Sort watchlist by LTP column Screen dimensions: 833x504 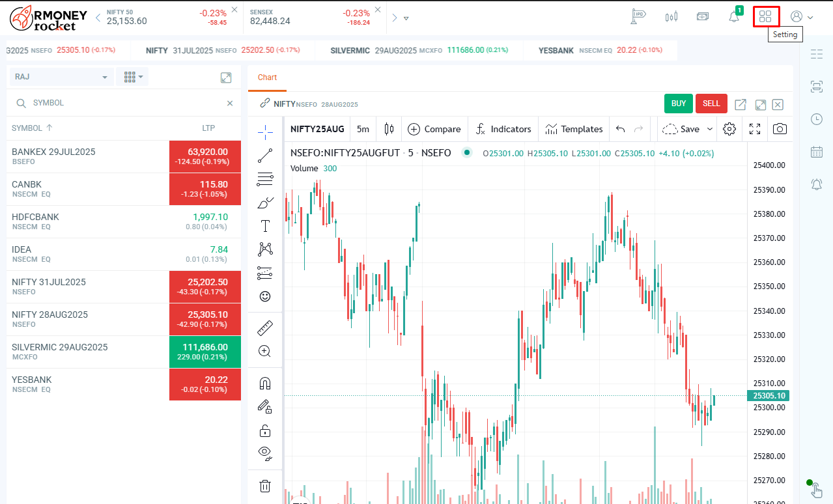click(x=208, y=128)
